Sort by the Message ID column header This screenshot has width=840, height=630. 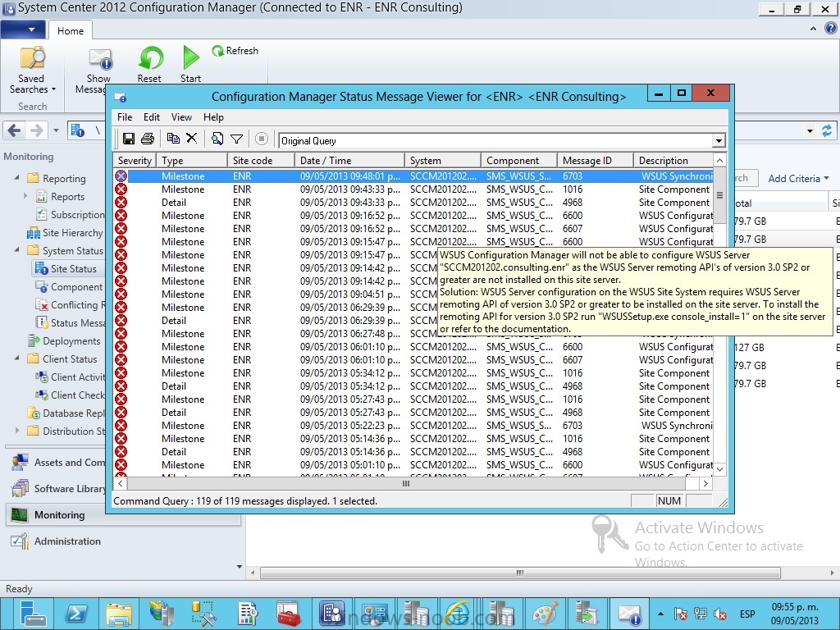[596, 160]
